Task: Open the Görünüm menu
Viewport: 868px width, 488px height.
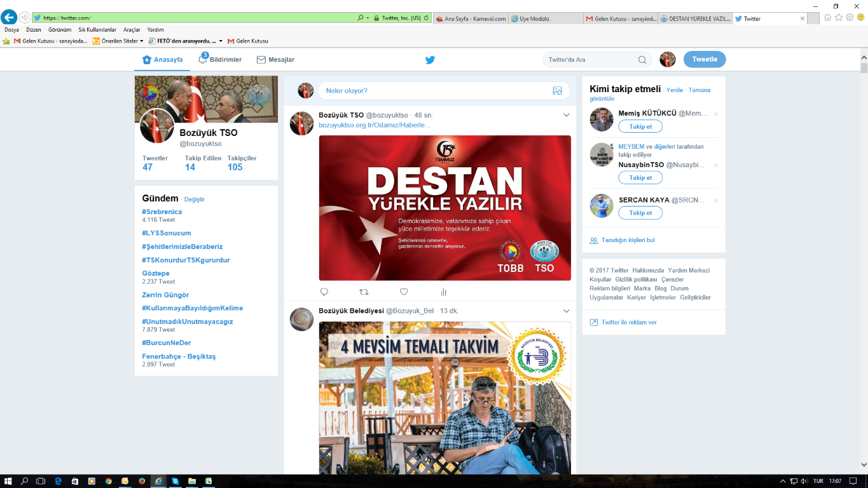Action: point(60,29)
